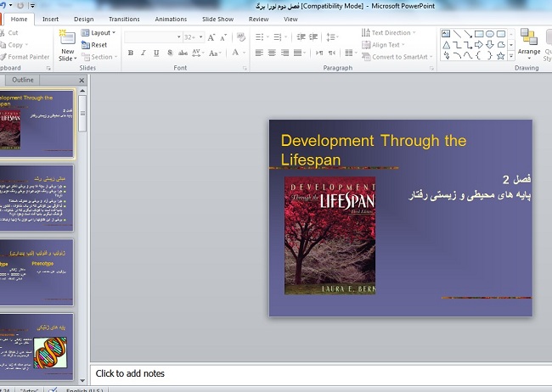The width and height of the screenshot is (552, 392).
Task: Open Convert to SmartArt dropdown
Action: click(x=397, y=57)
